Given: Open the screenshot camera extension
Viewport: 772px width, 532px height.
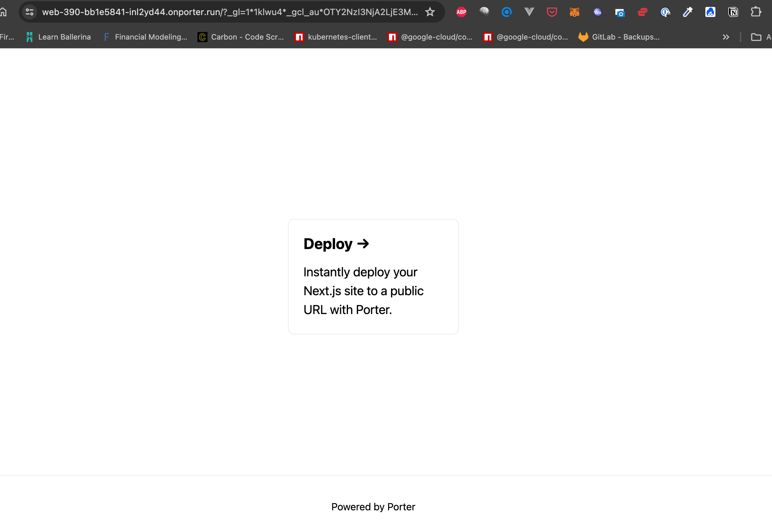Looking at the screenshot, I should (620, 12).
